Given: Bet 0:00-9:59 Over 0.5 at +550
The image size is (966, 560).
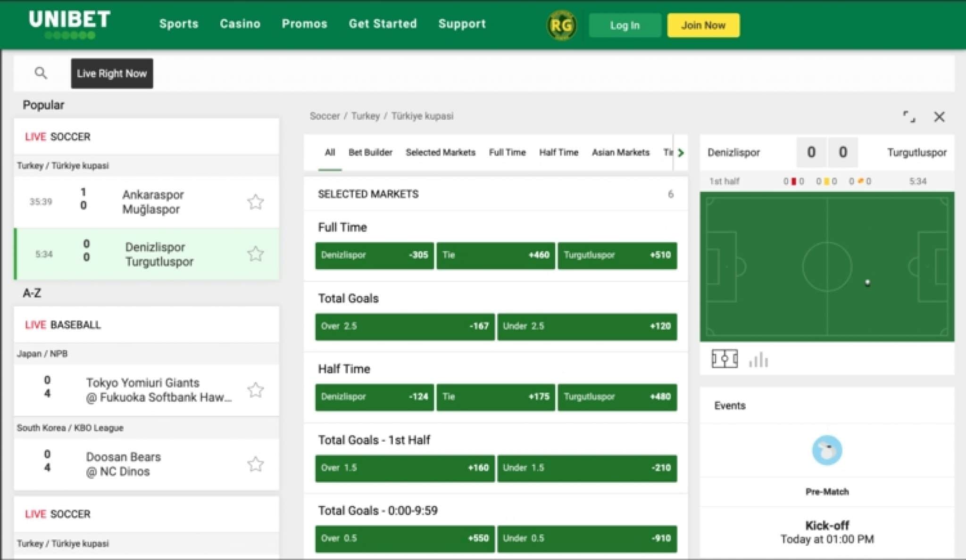Looking at the screenshot, I should click(x=405, y=539).
